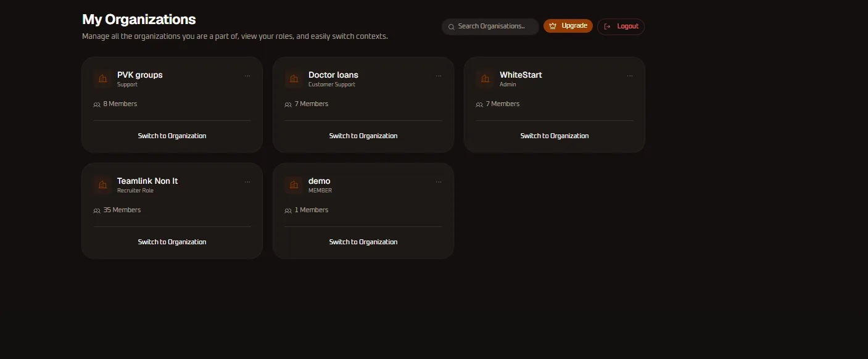Click the members icon on demo card
Screen dimensions: 868x359
tap(288, 210)
